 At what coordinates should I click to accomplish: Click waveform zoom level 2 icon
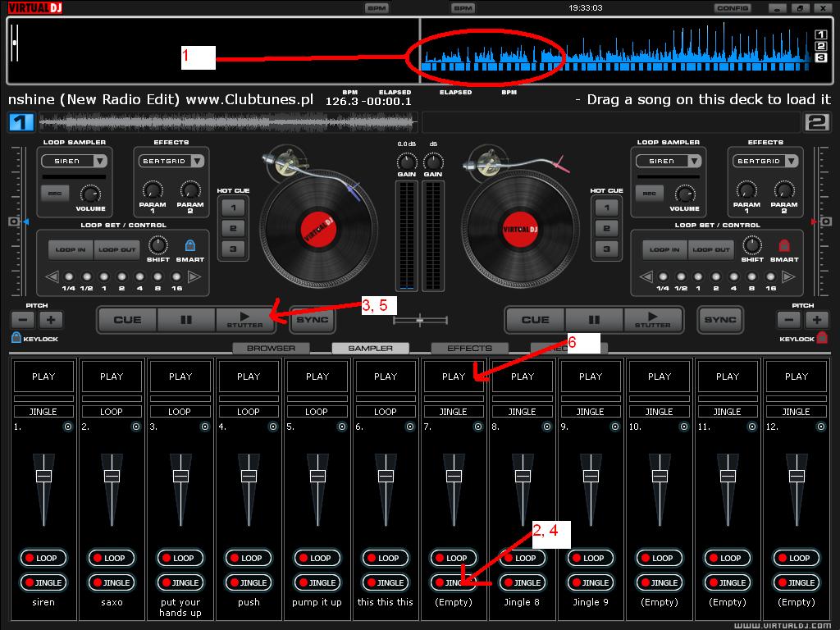(820, 46)
